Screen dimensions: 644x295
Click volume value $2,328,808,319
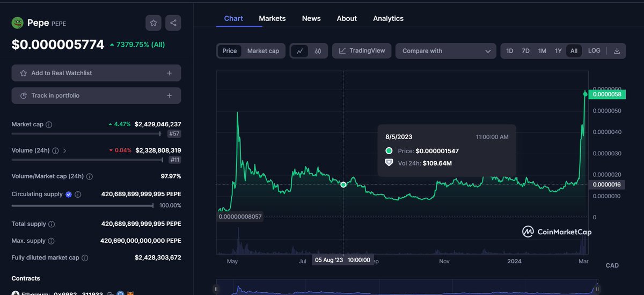coord(158,150)
